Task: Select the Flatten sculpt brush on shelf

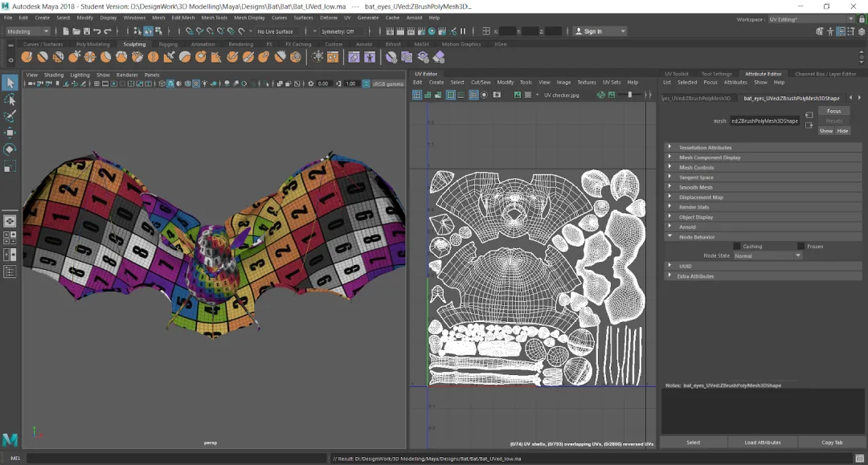Action: 105,57
